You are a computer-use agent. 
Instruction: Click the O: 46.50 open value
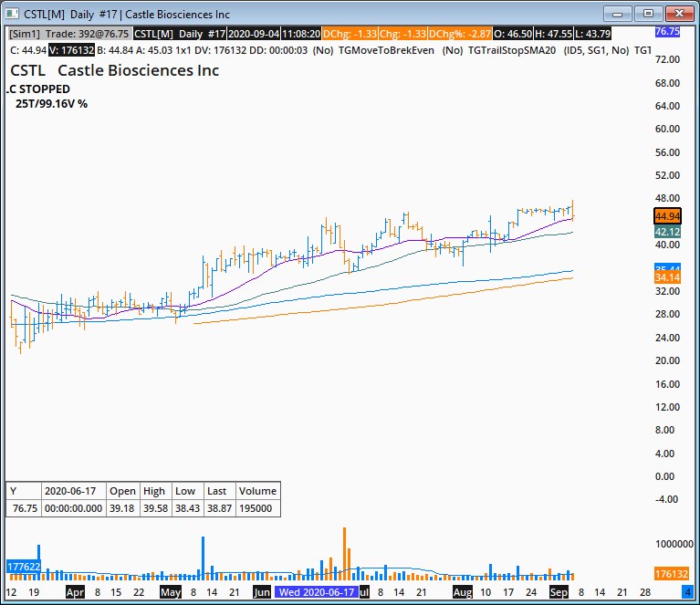[513, 34]
